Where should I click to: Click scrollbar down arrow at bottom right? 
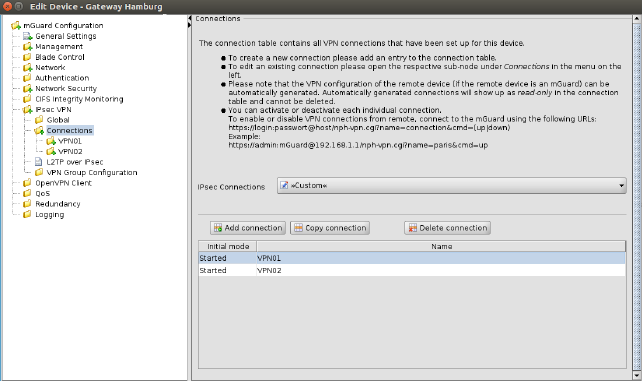(x=637, y=375)
